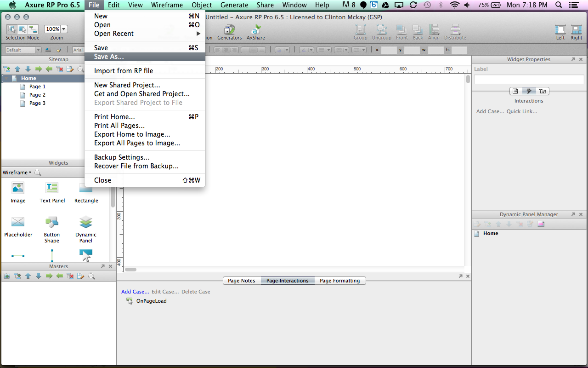Open Backup Settings... menu entry
588x368 pixels.
coord(145,157)
